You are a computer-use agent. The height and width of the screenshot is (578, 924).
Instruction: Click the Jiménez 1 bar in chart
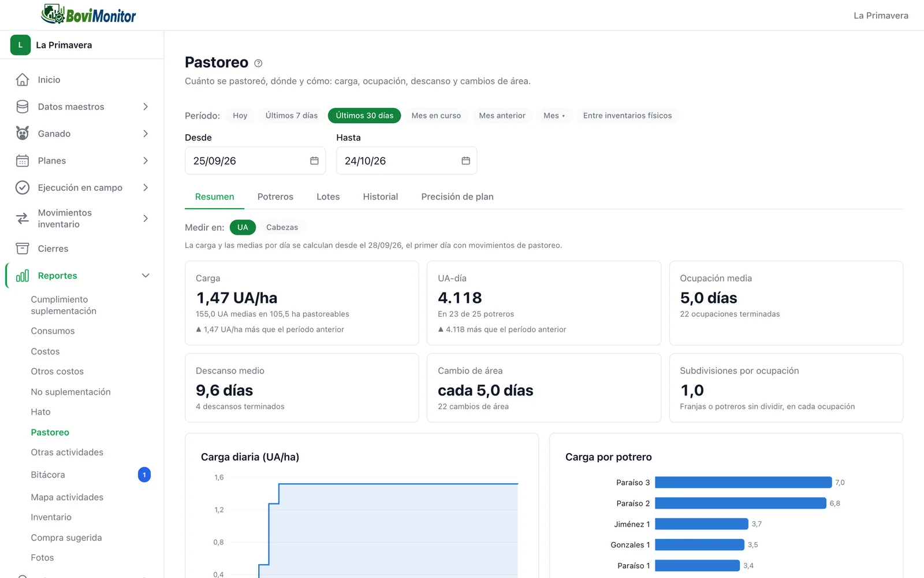pyautogui.click(x=702, y=524)
